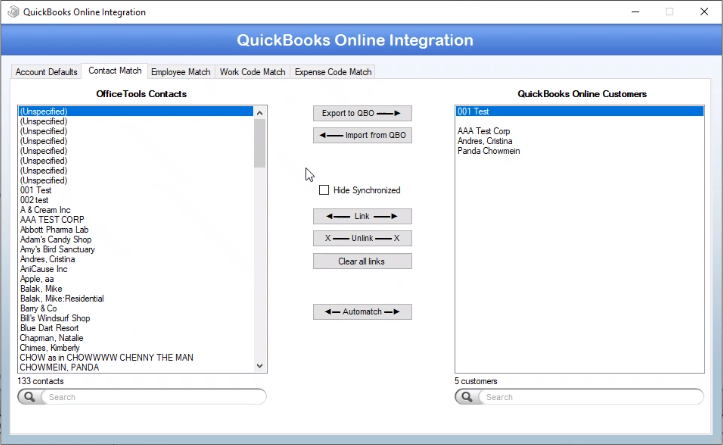Select 001 Test in QuickBooks customers list

click(x=579, y=111)
